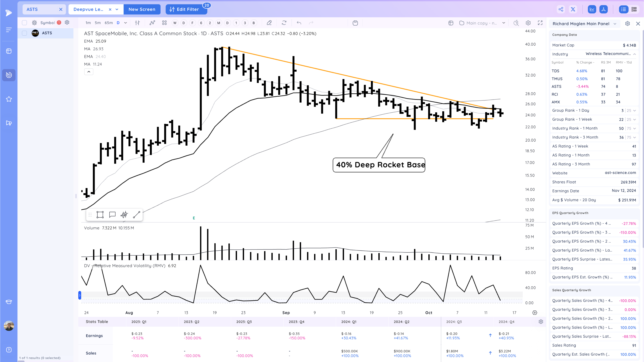Open the pencil drawing tools icon

tap(269, 23)
